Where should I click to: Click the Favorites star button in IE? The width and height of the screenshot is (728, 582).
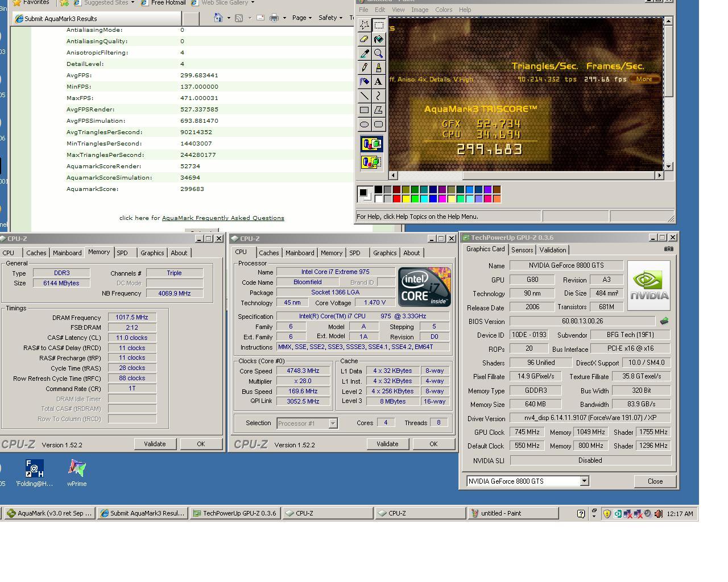point(31,2)
